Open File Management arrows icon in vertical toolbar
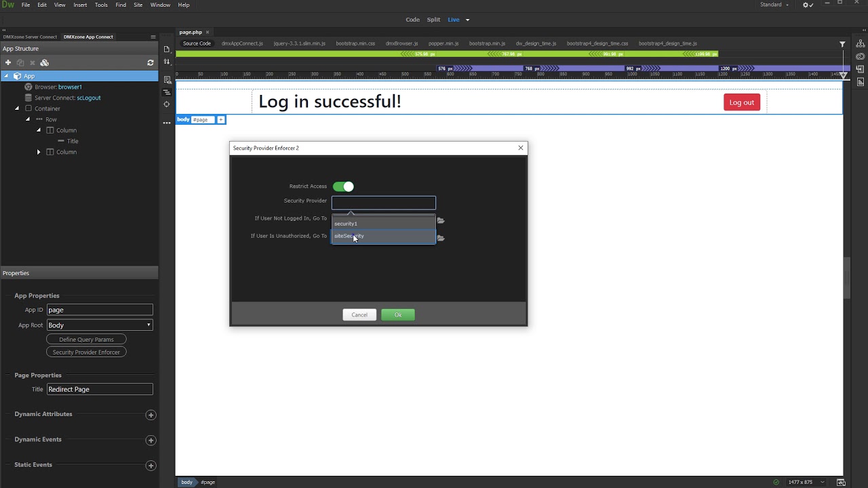The image size is (868, 488). pos(167,62)
